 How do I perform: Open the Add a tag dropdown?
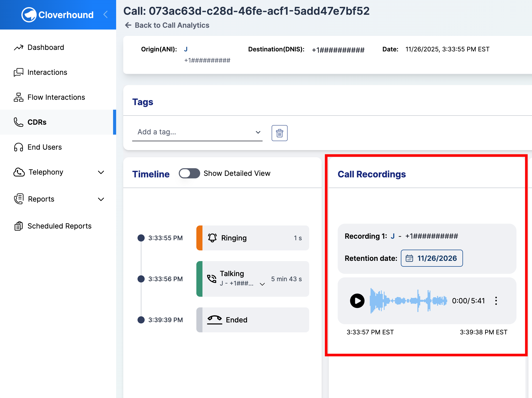197,132
